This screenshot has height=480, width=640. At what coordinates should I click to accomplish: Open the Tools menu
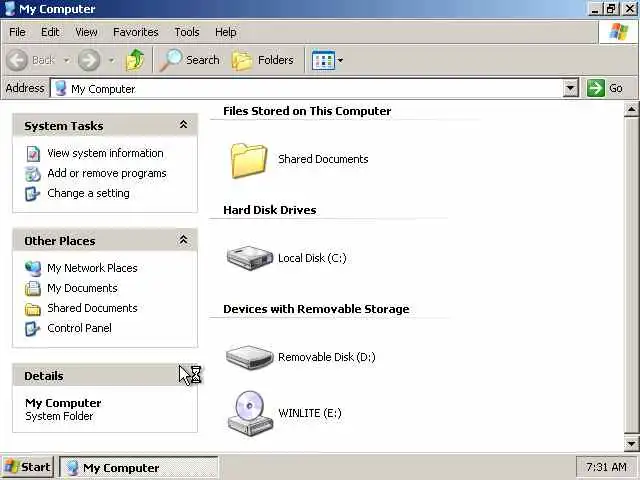click(x=187, y=32)
